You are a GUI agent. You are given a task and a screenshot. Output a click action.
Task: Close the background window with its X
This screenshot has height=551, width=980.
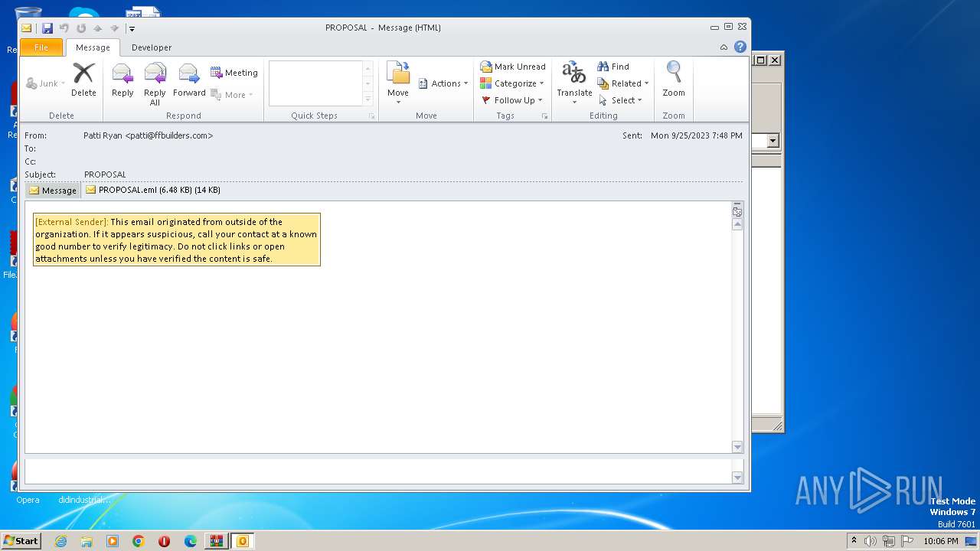(775, 60)
